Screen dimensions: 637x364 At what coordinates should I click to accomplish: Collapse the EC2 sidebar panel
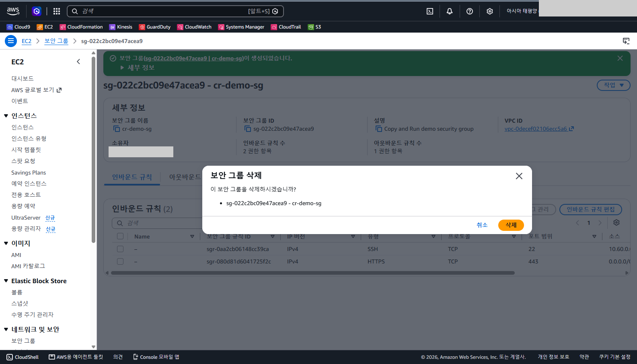coord(78,62)
